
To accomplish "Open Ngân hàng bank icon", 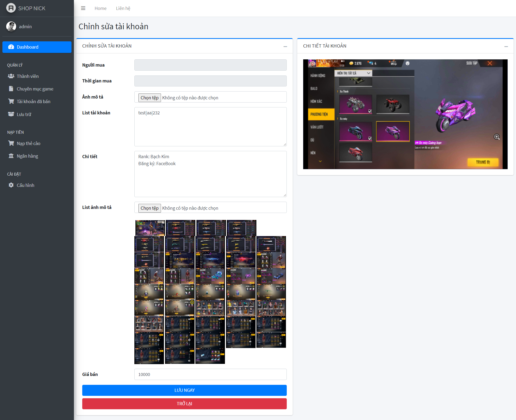I will click(x=11, y=156).
